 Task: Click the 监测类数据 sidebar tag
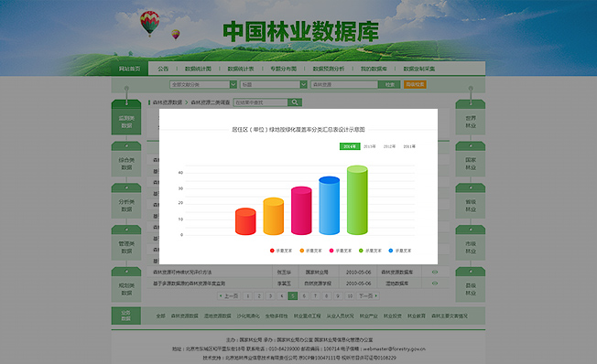(x=126, y=118)
